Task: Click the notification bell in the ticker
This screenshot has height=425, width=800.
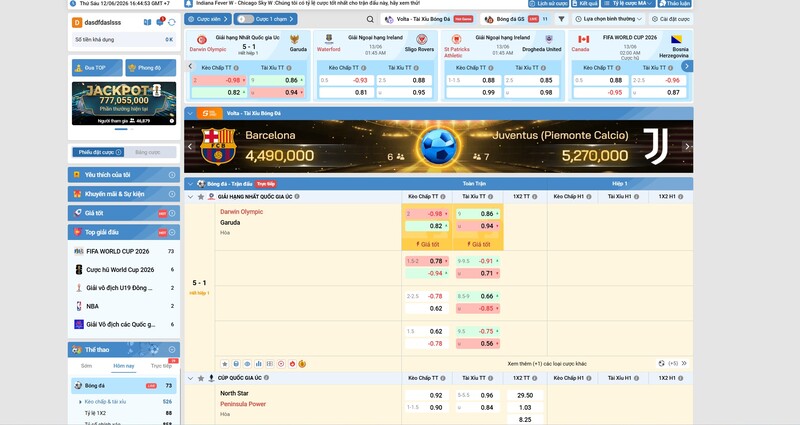Action: tap(189, 4)
